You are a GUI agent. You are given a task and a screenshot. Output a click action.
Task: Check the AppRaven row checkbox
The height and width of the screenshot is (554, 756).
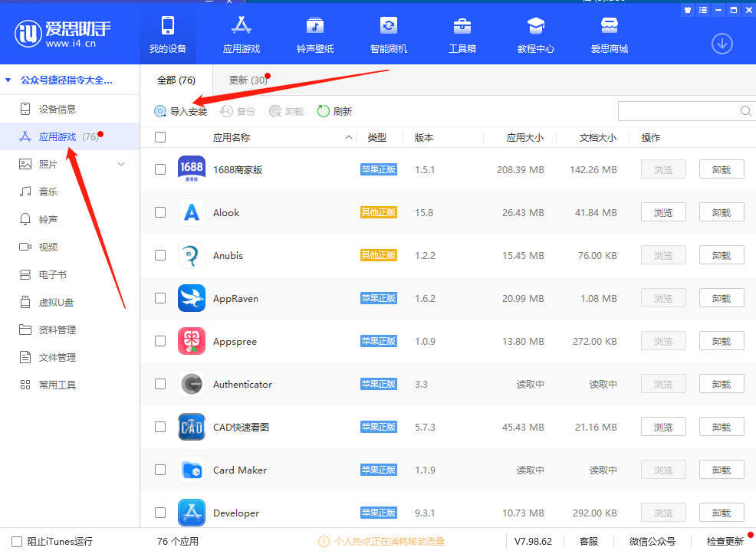[x=160, y=298]
